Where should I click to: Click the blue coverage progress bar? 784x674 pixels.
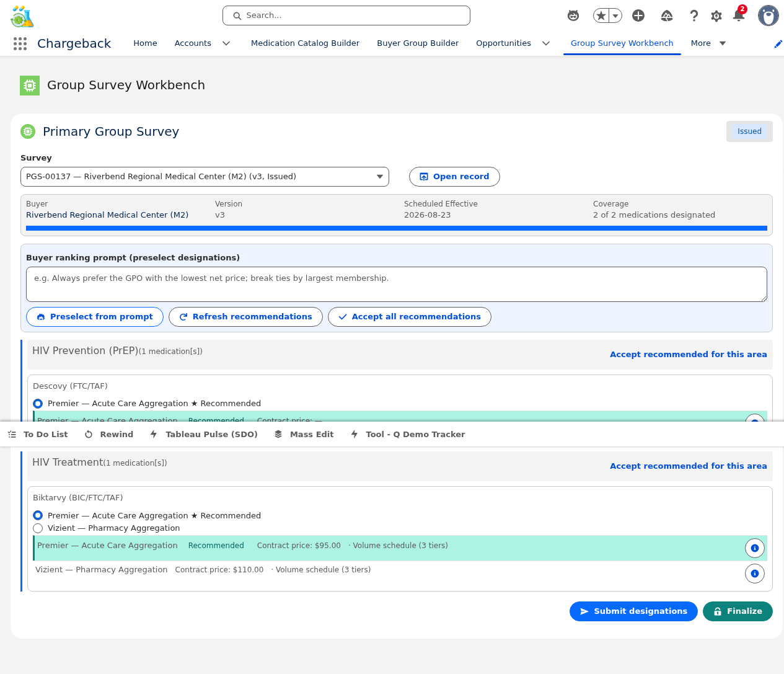coord(397,228)
